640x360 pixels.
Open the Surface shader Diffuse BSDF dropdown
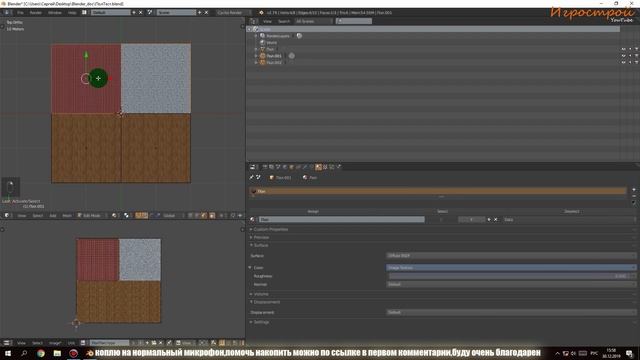click(x=511, y=256)
